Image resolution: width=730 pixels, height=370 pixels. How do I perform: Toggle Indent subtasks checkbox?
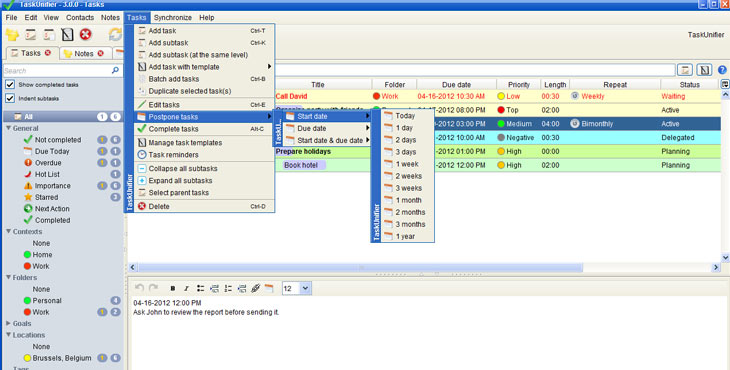tap(10, 98)
